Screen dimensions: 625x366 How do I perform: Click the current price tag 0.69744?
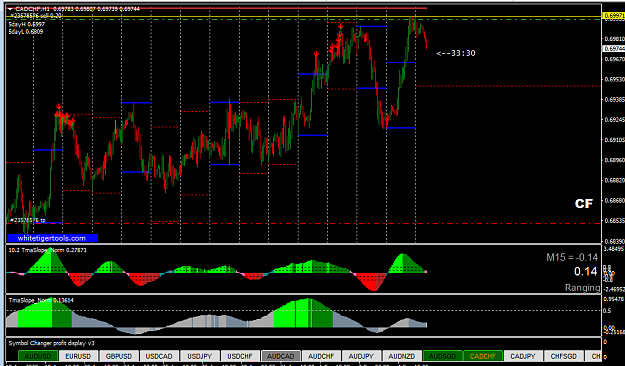614,49
